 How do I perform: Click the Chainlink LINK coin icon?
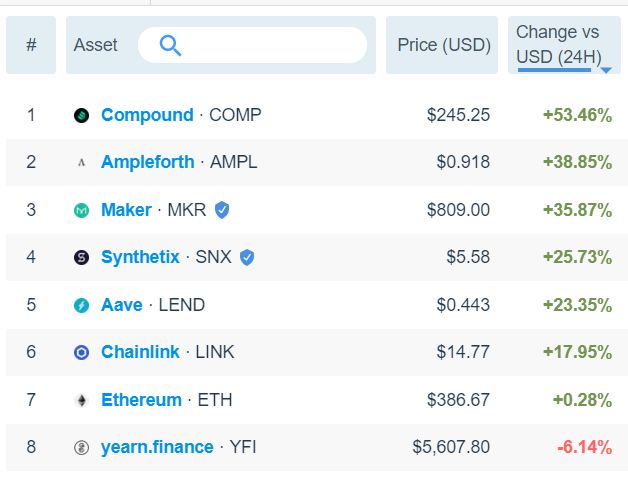tap(81, 352)
